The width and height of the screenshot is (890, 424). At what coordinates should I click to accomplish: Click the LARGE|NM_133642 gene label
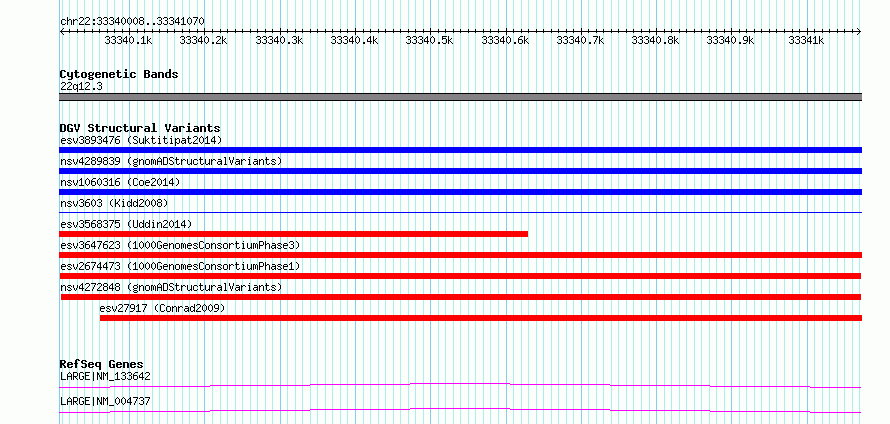(x=105, y=376)
